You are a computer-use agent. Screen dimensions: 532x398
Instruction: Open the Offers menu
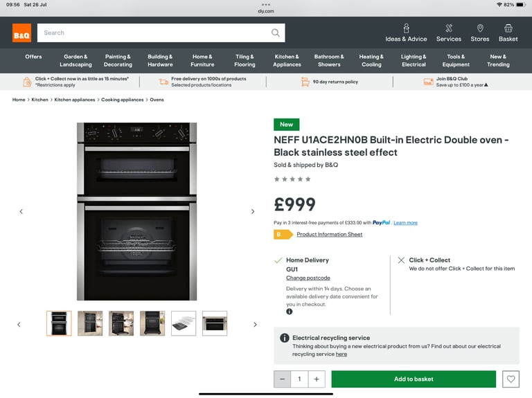[33, 57]
